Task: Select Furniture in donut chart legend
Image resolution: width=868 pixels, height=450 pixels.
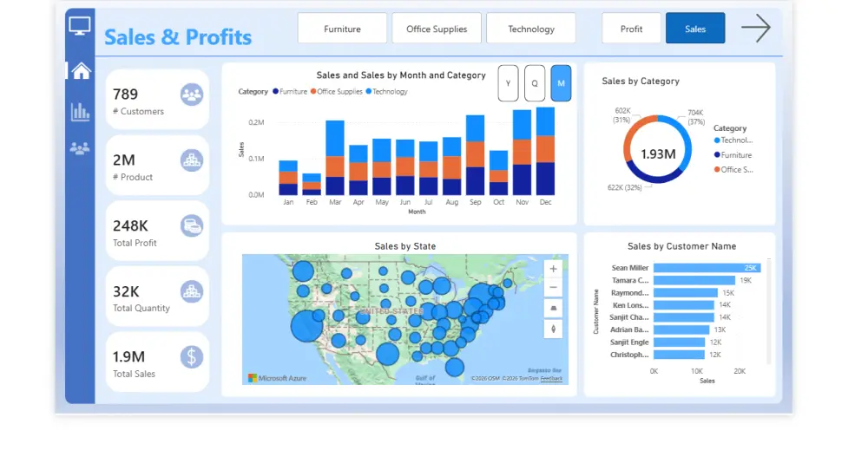Action: point(733,155)
